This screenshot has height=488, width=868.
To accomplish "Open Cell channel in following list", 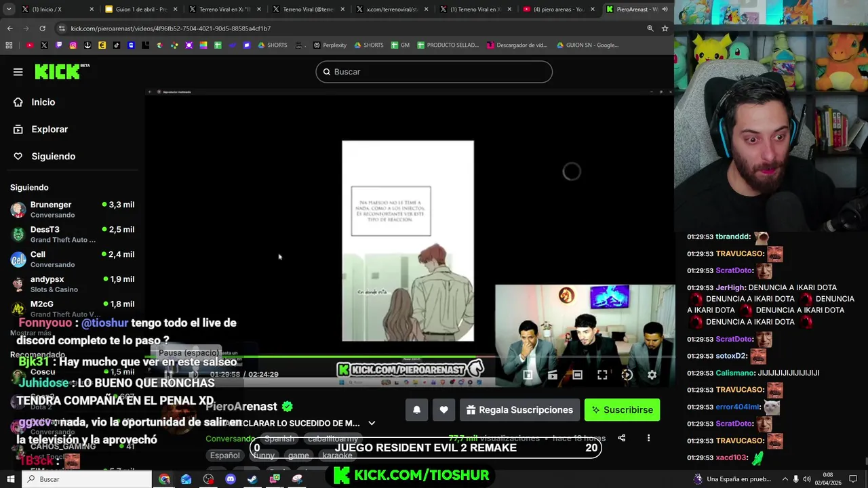I will pos(72,259).
